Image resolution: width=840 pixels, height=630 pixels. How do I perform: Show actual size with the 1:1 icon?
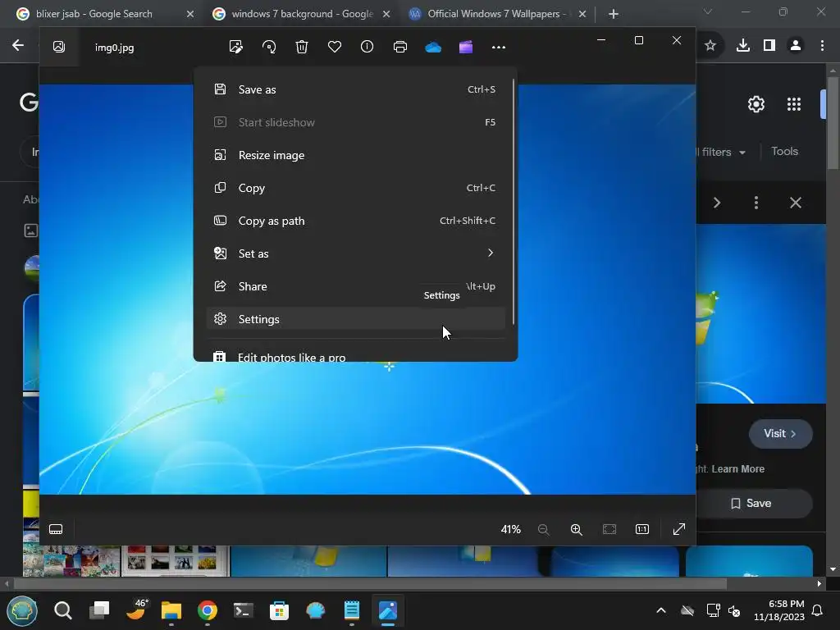pos(642,529)
